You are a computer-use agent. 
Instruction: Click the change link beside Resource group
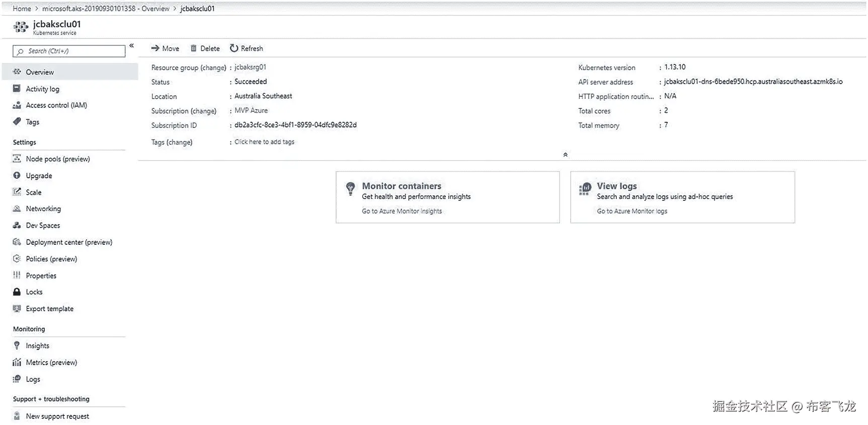coord(213,67)
